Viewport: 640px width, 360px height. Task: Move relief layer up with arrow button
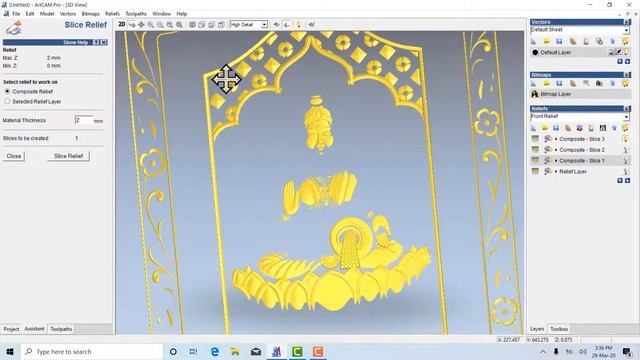pos(620,180)
